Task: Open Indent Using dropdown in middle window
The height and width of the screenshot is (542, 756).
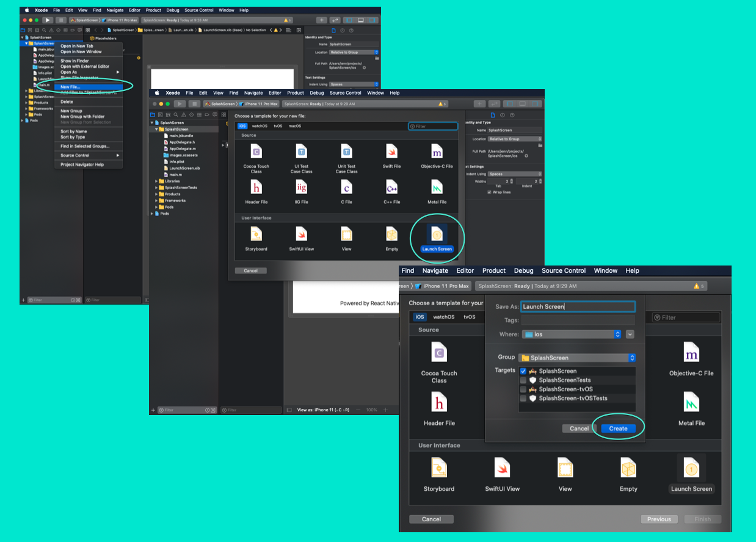Action: (514, 174)
